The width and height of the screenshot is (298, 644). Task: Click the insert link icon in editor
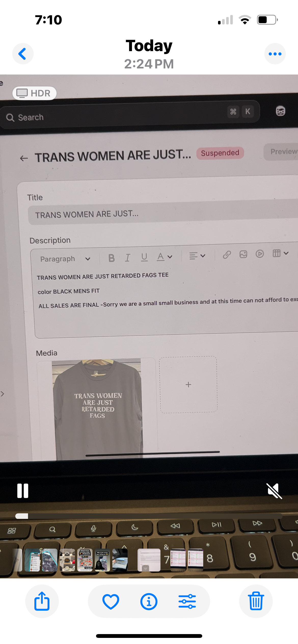(x=227, y=255)
